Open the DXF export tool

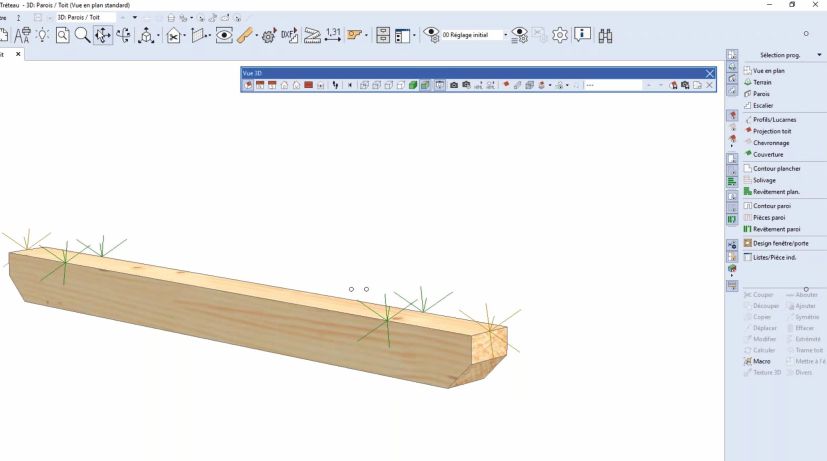tap(288, 35)
